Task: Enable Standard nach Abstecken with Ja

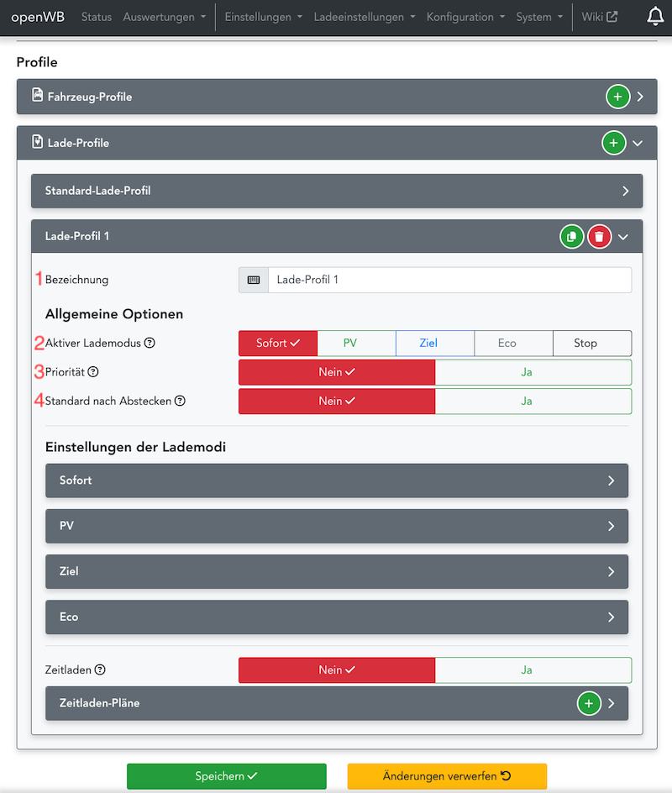Action: click(x=533, y=401)
